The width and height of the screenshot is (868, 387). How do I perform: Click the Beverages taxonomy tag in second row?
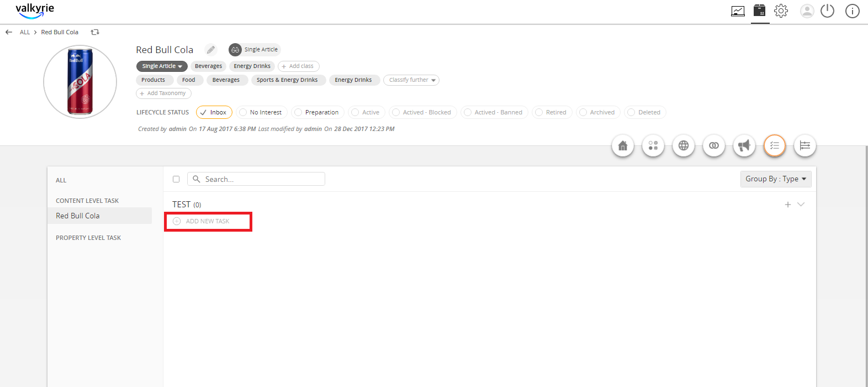point(226,80)
